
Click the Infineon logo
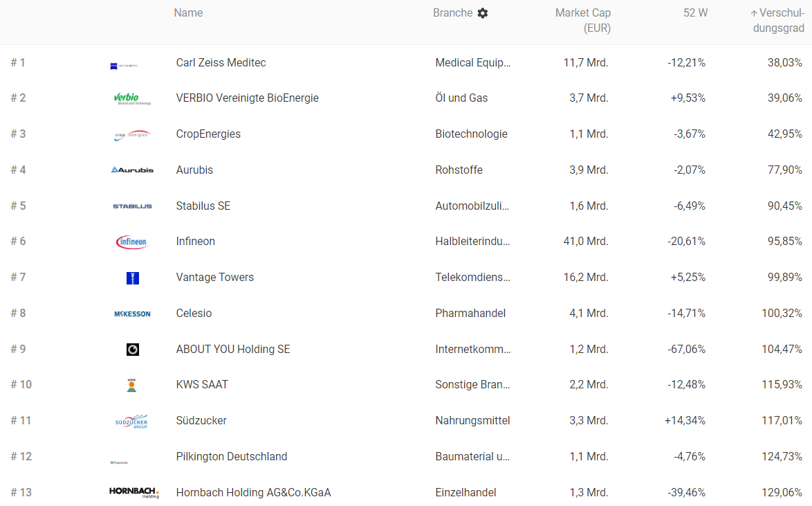(x=132, y=242)
